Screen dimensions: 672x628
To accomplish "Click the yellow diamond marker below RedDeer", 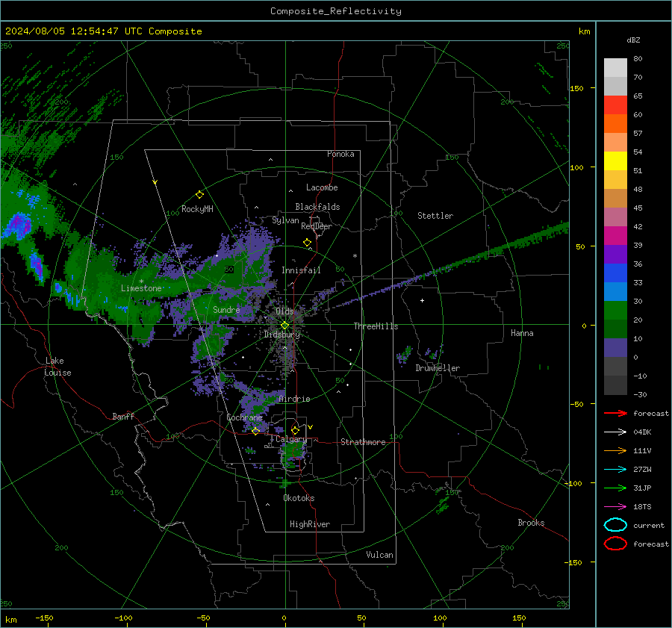I will click(307, 243).
